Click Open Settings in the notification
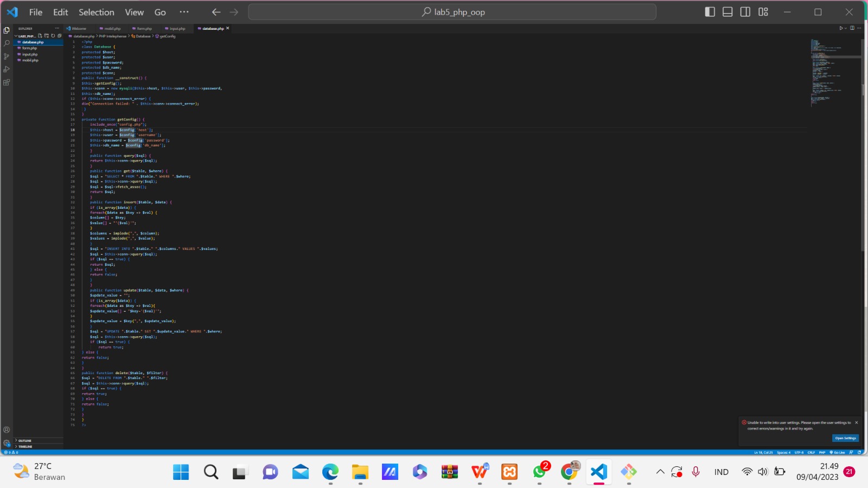The width and height of the screenshot is (868, 488). click(x=845, y=438)
